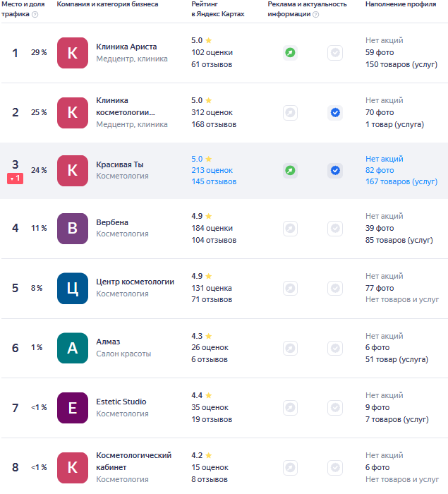Click the help icon next to 'Реклама и актуальность информации'

click(315, 15)
